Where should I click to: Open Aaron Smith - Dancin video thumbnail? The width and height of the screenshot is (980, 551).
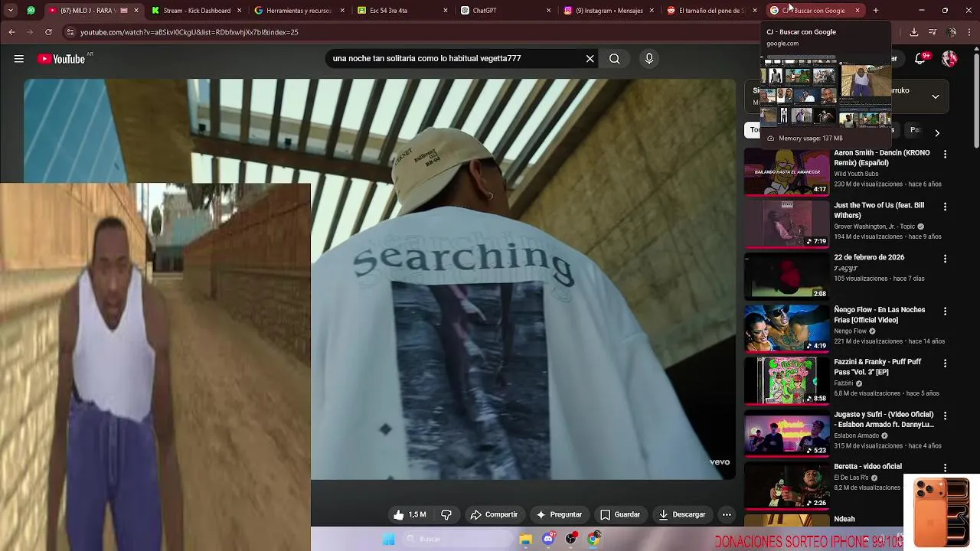pyautogui.click(x=787, y=171)
